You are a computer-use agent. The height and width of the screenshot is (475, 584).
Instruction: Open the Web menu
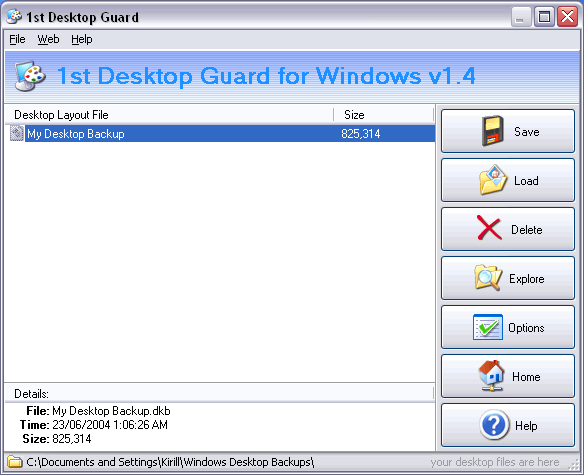48,39
